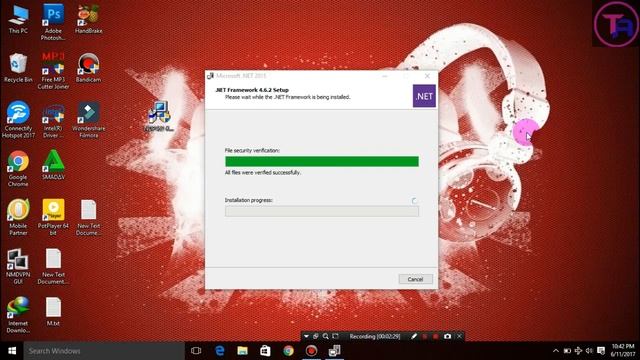Image resolution: width=640 pixels, height=360 pixels.
Task: Click the Bandicam bar window-target icon
Action: pyautogui.click(x=316, y=336)
